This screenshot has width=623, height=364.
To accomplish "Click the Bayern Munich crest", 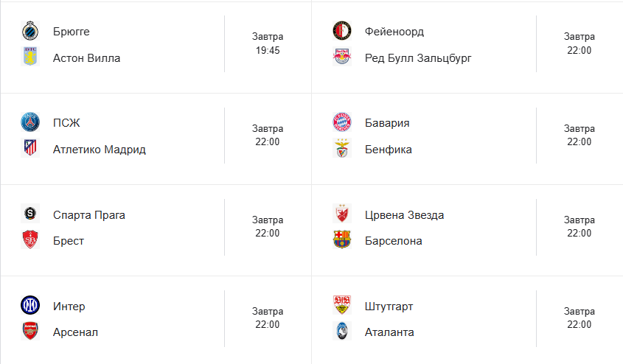I will [x=341, y=123].
